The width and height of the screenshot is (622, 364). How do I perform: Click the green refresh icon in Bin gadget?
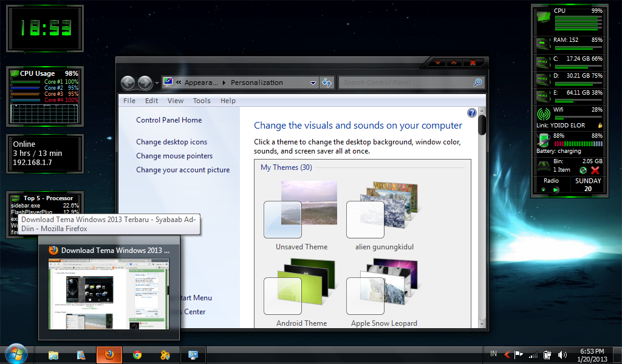coord(583,170)
